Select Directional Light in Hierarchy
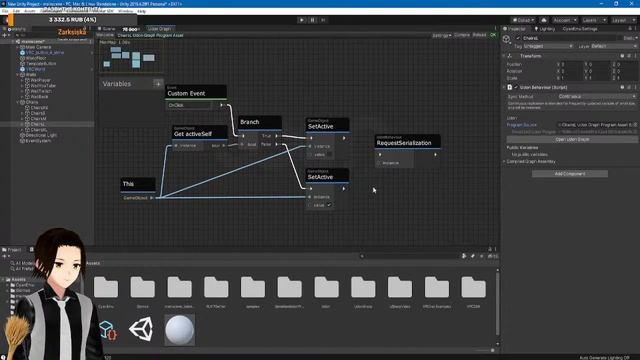 39,136
